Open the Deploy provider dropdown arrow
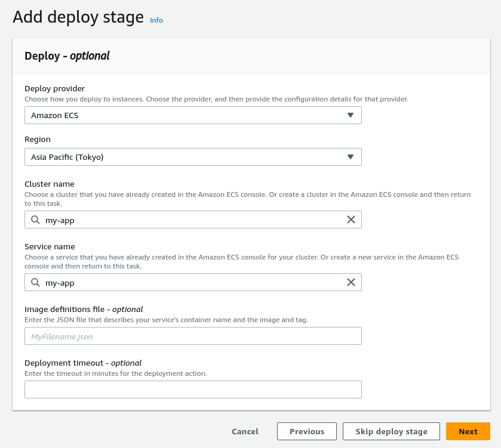501x448 pixels. click(351, 115)
